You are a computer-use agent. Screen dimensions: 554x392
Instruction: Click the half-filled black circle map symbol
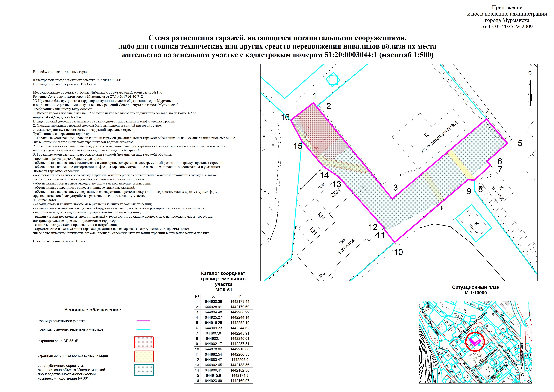(x=264, y=137)
